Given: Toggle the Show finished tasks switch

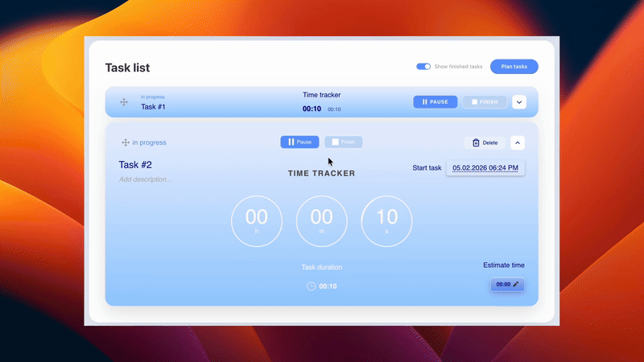Looking at the screenshot, I should 423,67.
